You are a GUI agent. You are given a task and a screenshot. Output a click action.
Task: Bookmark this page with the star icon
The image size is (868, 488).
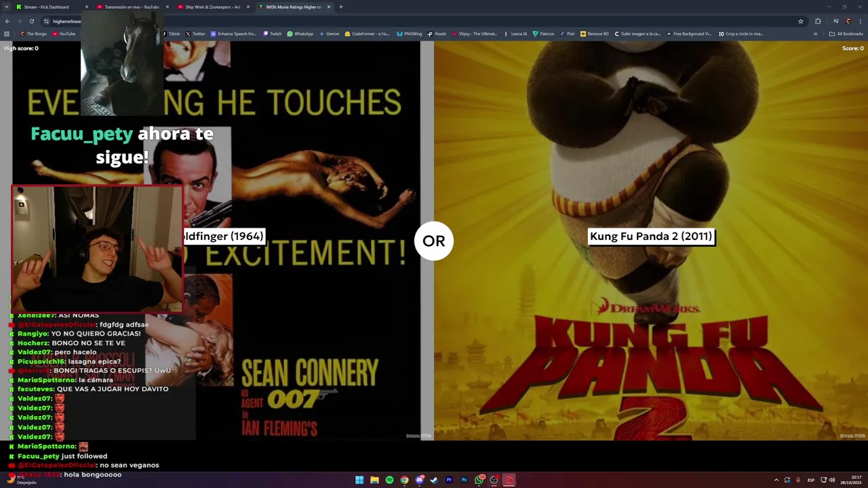tap(801, 21)
